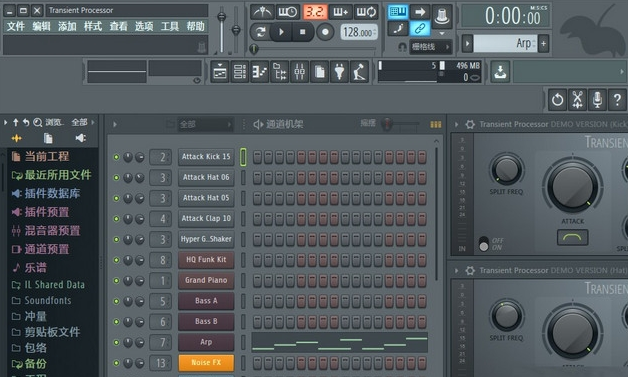This screenshot has width=628, height=377.
Task: Open Soundfonts folder
Action: point(42,300)
